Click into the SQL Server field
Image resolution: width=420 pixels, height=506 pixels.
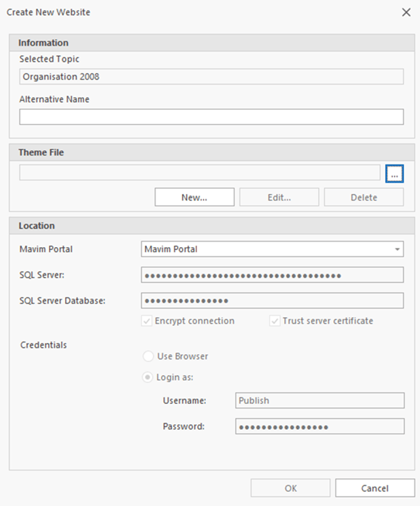(272, 275)
